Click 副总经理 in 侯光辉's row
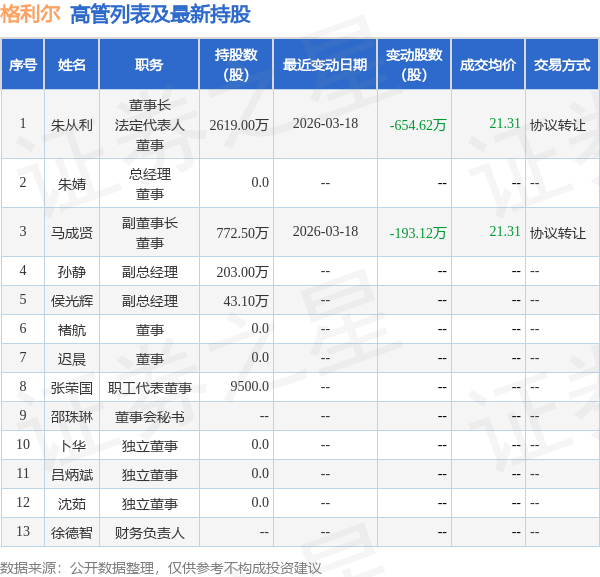 (150, 301)
